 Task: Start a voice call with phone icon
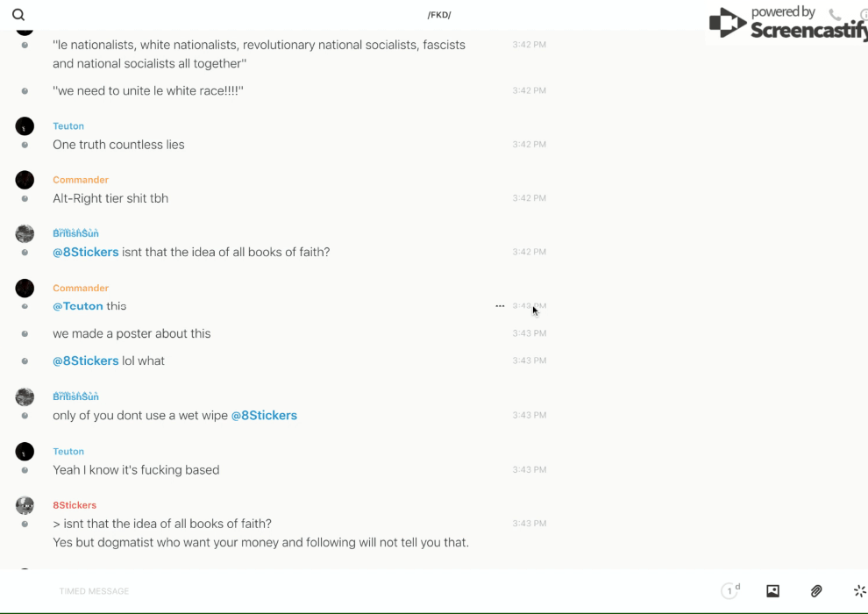(x=835, y=15)
